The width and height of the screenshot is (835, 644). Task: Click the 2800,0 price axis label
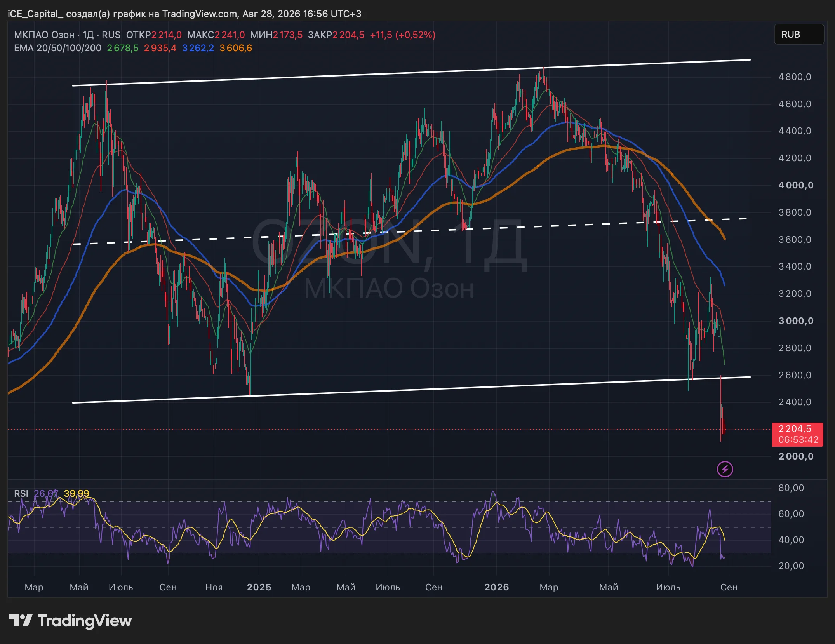[x=795, y=348]
